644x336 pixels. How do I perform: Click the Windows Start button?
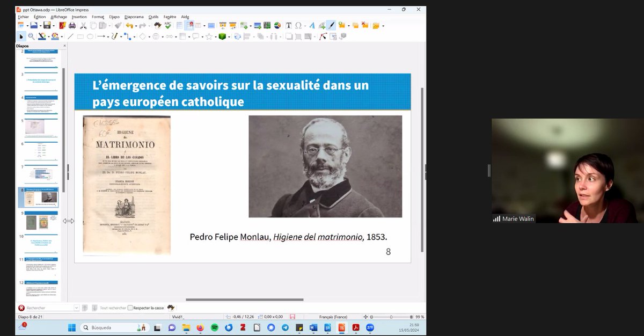72,327
